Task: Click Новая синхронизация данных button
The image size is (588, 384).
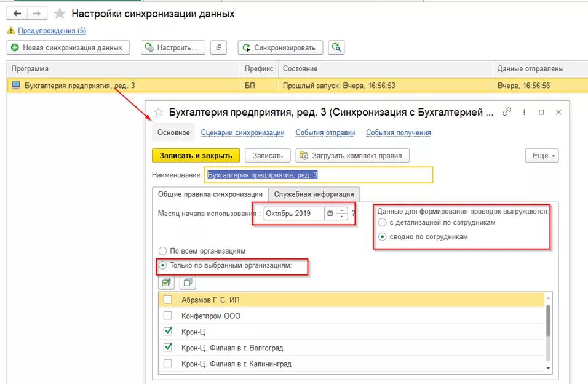Action: click(68, 47)
